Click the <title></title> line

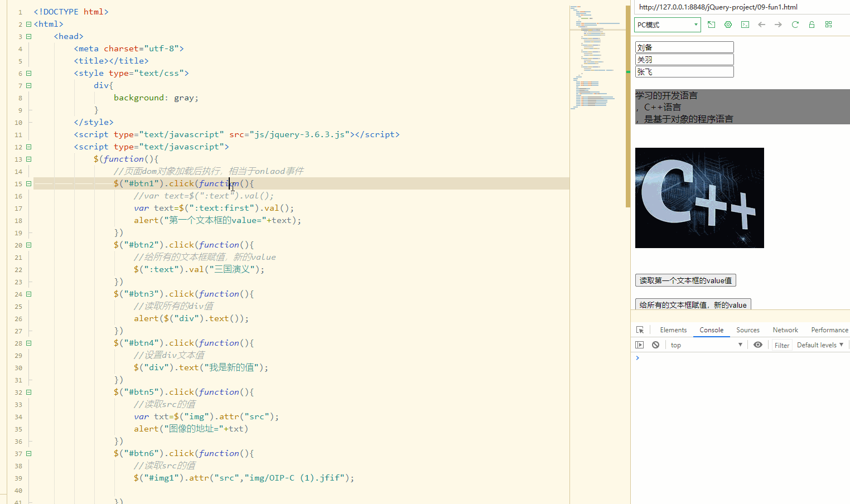pos(111,61)
